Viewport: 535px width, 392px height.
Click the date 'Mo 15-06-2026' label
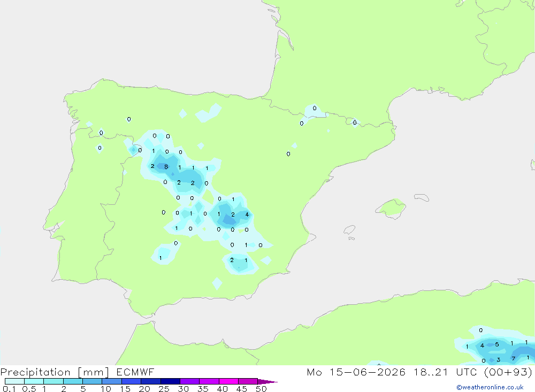(356, 372)
